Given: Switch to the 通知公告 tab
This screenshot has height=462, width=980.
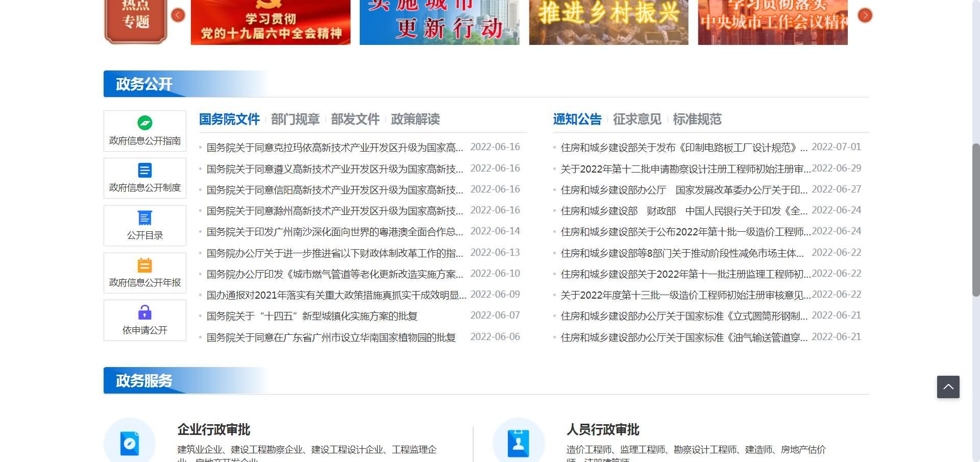Looking at the screenshot, I should click(x=577, y=119).
